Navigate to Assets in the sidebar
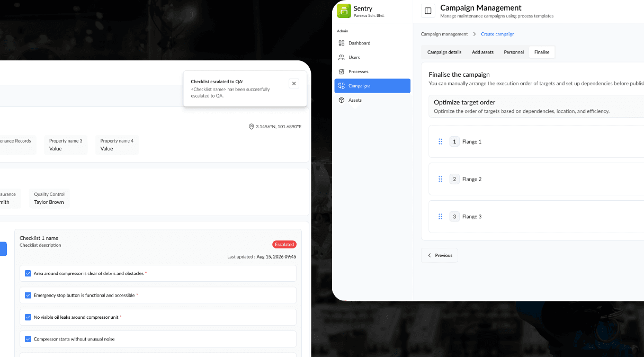The height and width of the screenshot is (357, 644). [x=355, y=100]
